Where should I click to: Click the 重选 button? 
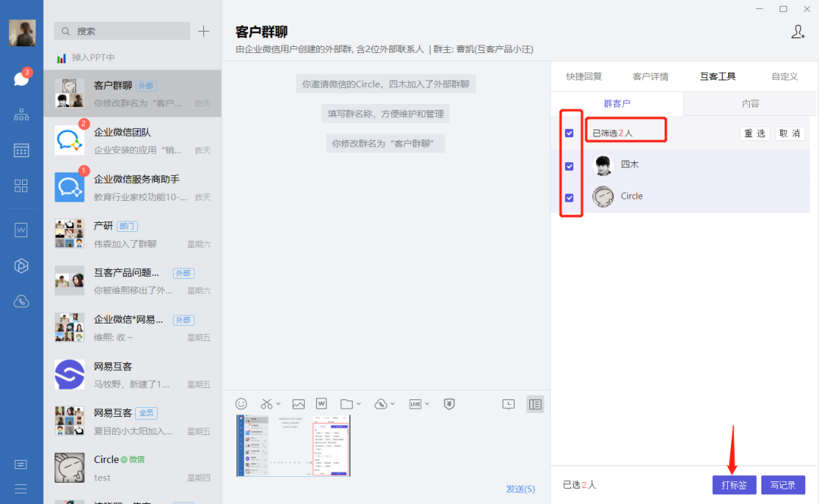click(x=755, y=133)
